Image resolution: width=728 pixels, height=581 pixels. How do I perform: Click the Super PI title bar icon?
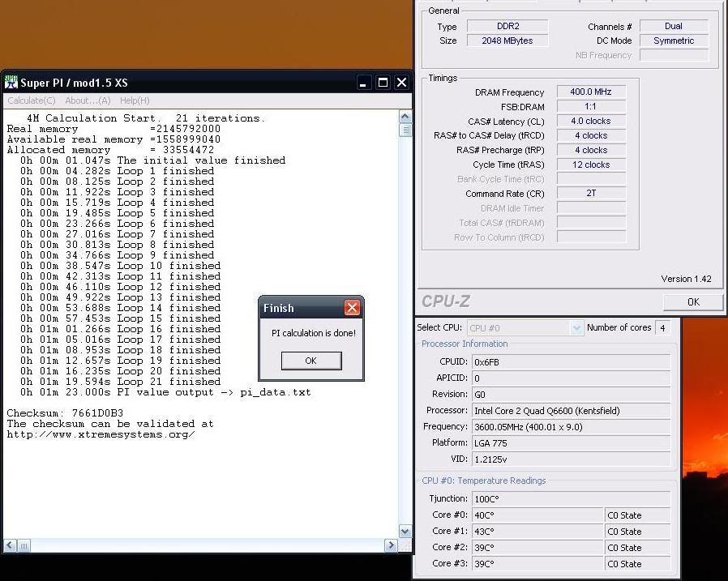[x=11, y=83]
